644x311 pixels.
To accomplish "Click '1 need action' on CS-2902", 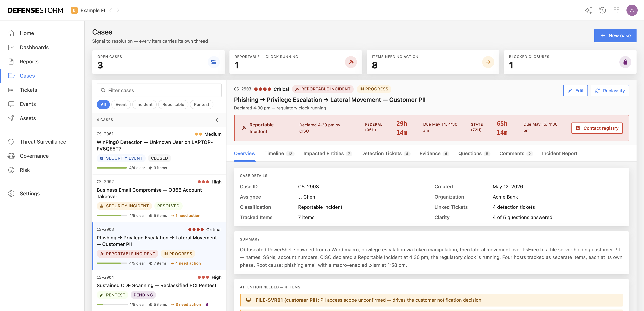I will [x=185, y=216].
